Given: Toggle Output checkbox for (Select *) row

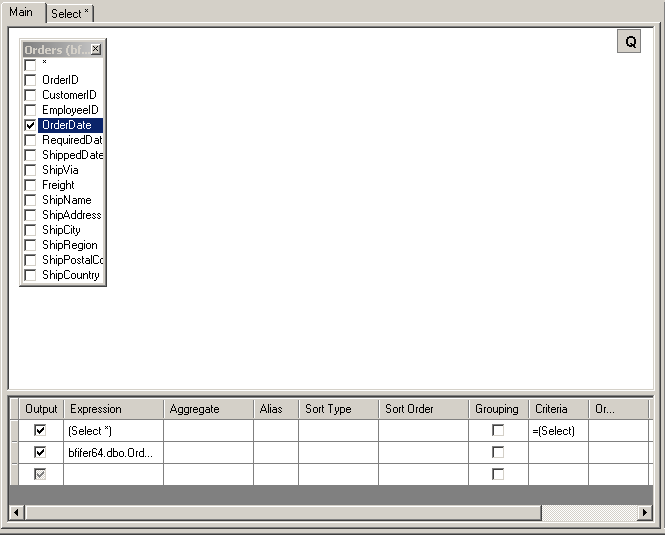Looking at the screenshot, I should pos(40,430).
